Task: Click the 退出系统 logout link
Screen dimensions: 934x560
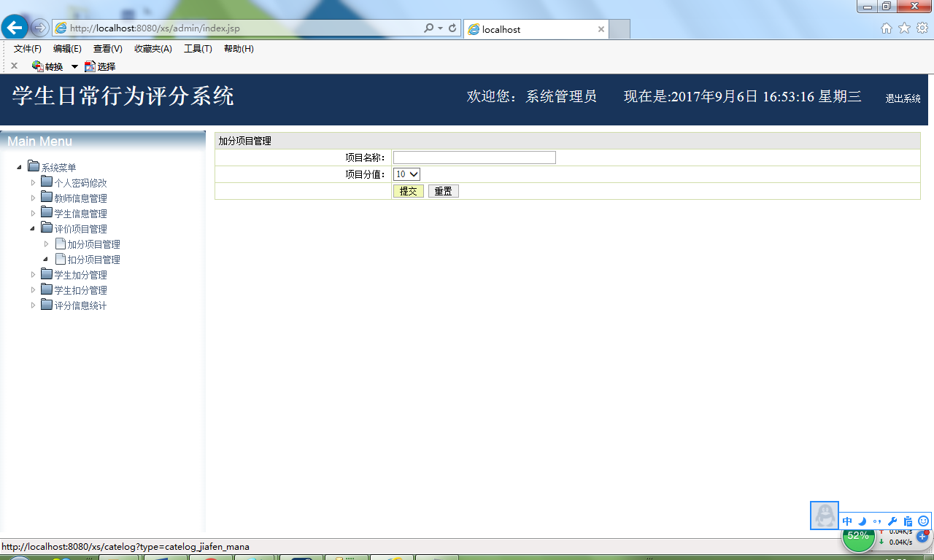Action: click(903, 98)
